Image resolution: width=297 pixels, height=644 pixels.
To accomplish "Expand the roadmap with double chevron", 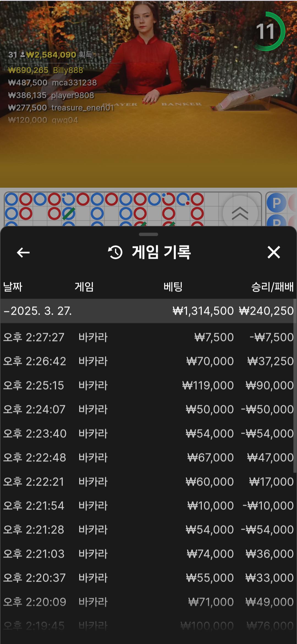I will tap(240, 213).
